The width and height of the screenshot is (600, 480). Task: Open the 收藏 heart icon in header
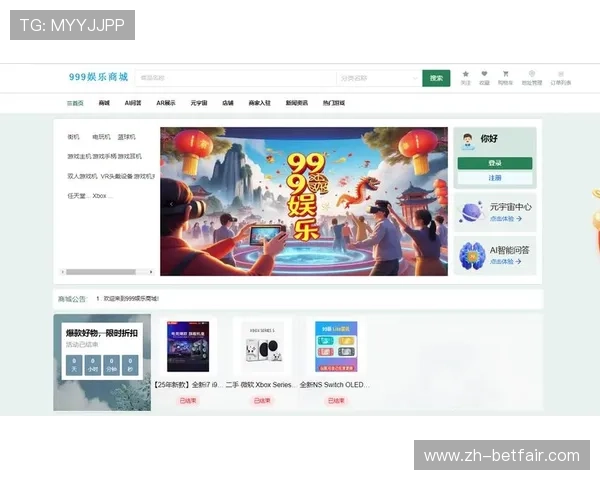click(x=484, y=74)
